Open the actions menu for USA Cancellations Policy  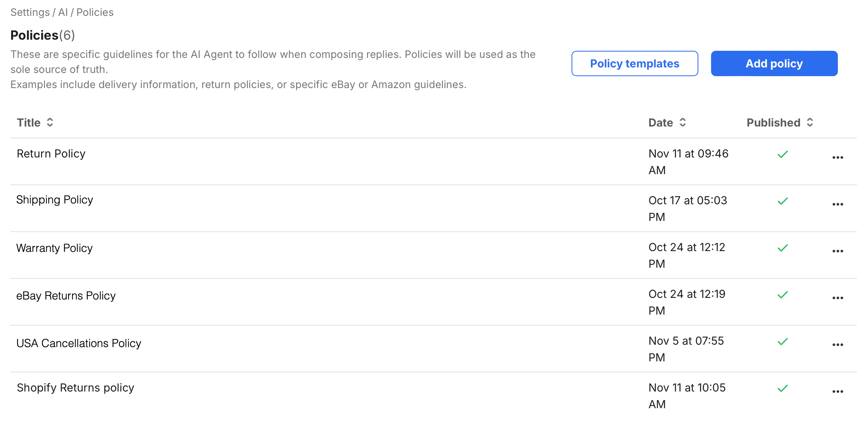(x=837, y=345)
